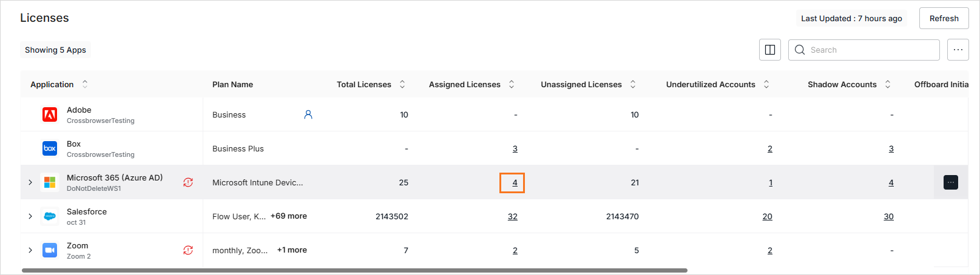The height and width of the screenshot is (275, 980).
Task: Expand the Microsoft 365 (Azure AD) row
Action: click(x=30, y=182)
